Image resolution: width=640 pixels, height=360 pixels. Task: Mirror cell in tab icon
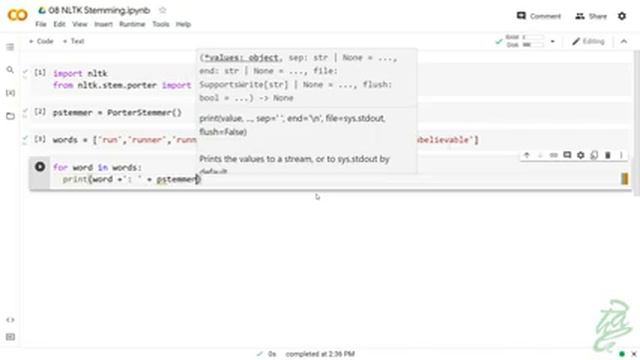(594, 155)
